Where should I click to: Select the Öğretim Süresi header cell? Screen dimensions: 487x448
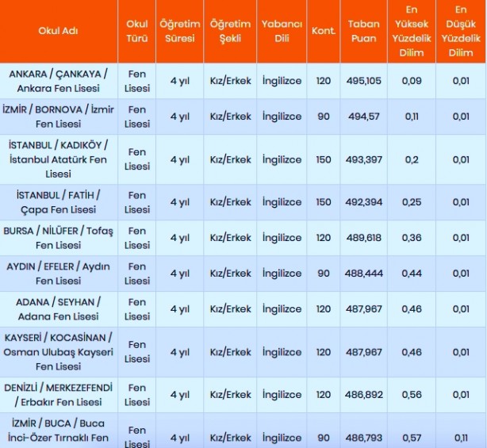tap(179, 31)
